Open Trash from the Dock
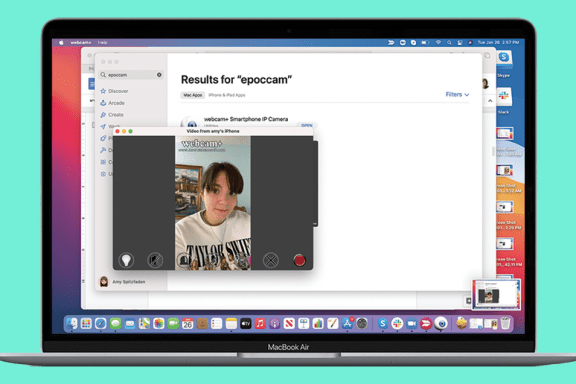576x384 pixels. pos(505,323)
